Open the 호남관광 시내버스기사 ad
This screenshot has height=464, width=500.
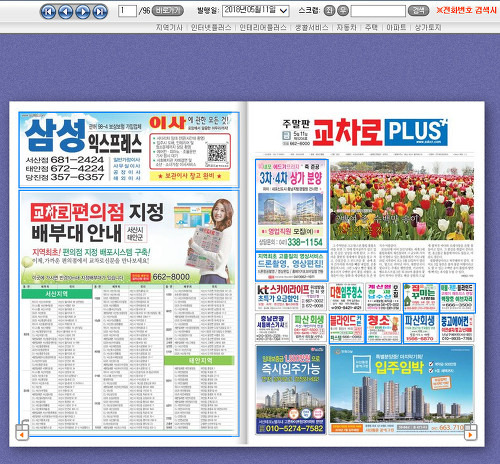pos(273,328)
